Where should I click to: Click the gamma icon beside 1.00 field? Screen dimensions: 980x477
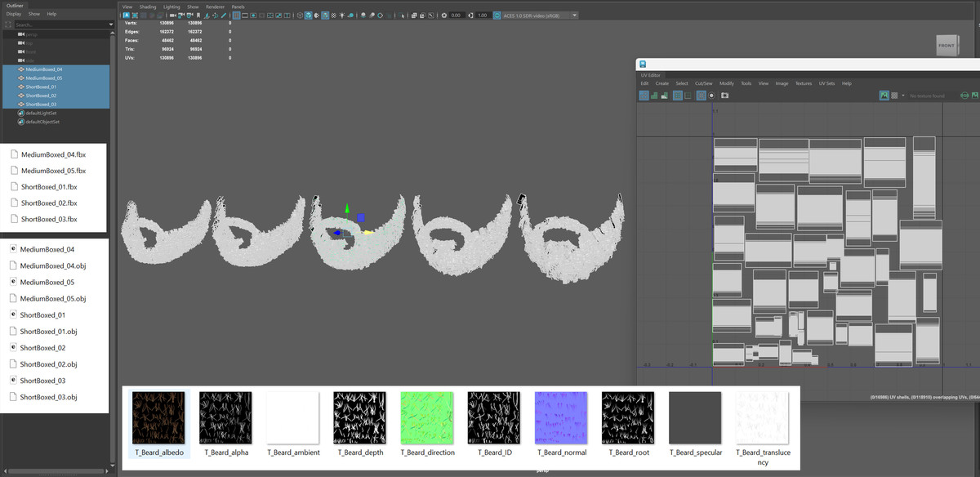(470, 16)
